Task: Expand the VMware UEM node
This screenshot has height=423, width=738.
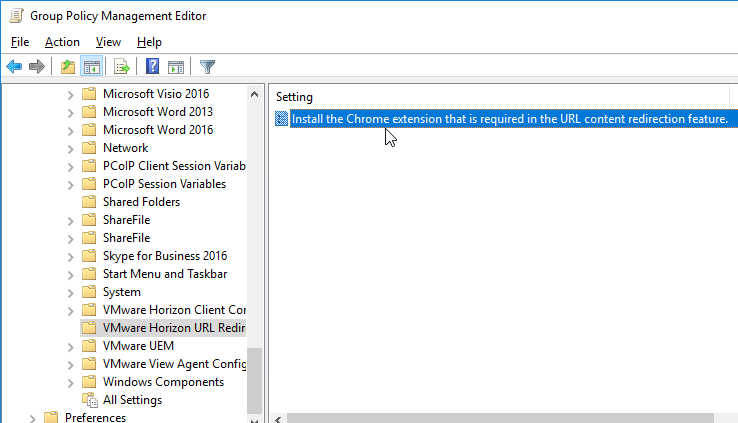Action: point(71,347)
